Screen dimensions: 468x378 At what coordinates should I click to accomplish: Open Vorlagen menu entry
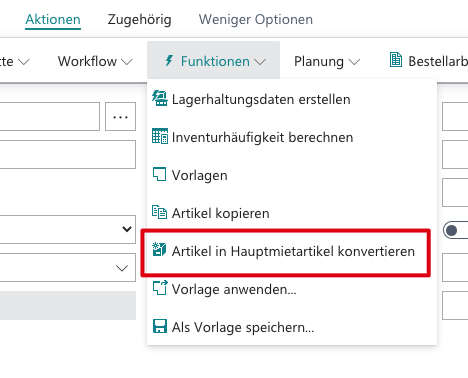pyautogui.click(x=199, y=175)
